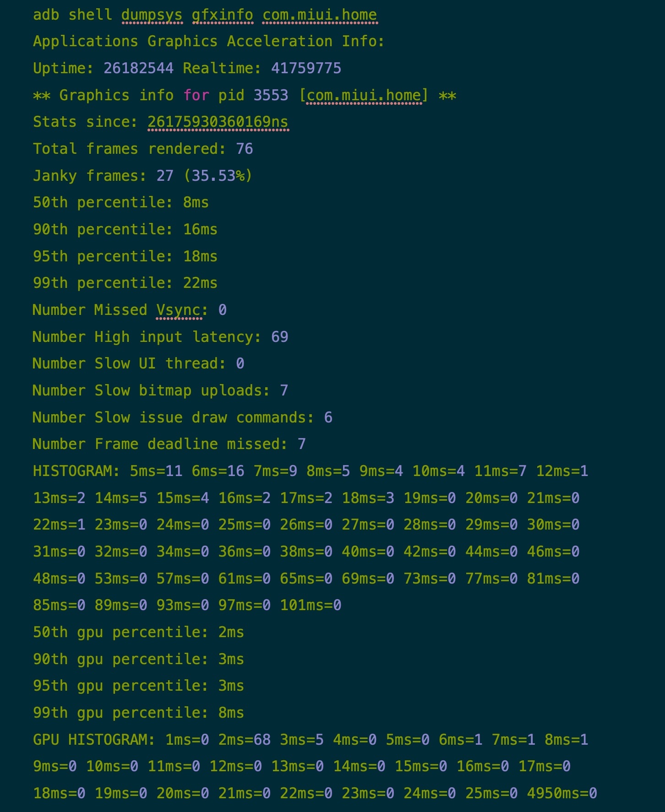Click the 6ms=16 histogram entry
This screenshot has width=665, height=812.
[x=218, y=471]
